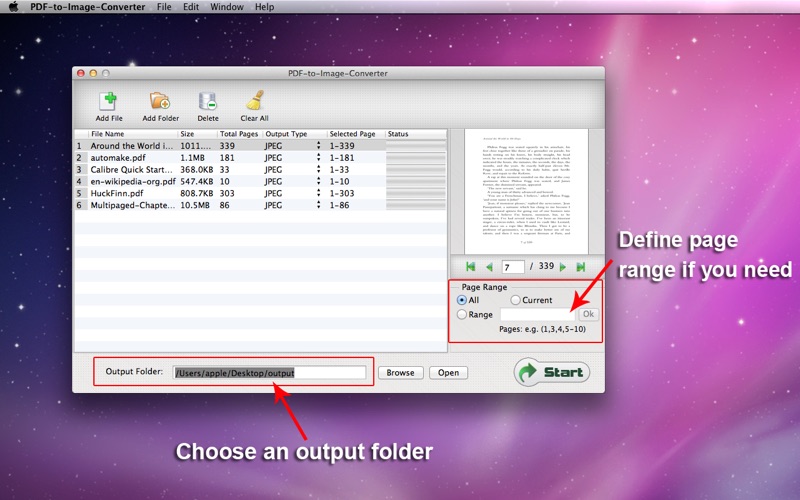The height and width of the screenshot is (500, 800).
Task: Click the status bar of automake.pdf row
Action: [x=416, y=158]
